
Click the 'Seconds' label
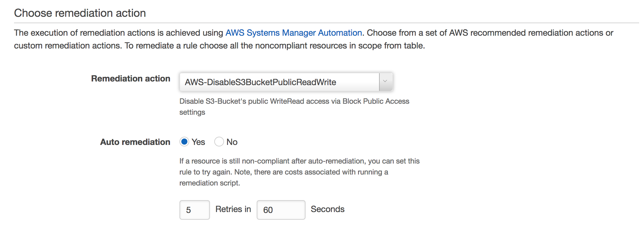(327, 209)
